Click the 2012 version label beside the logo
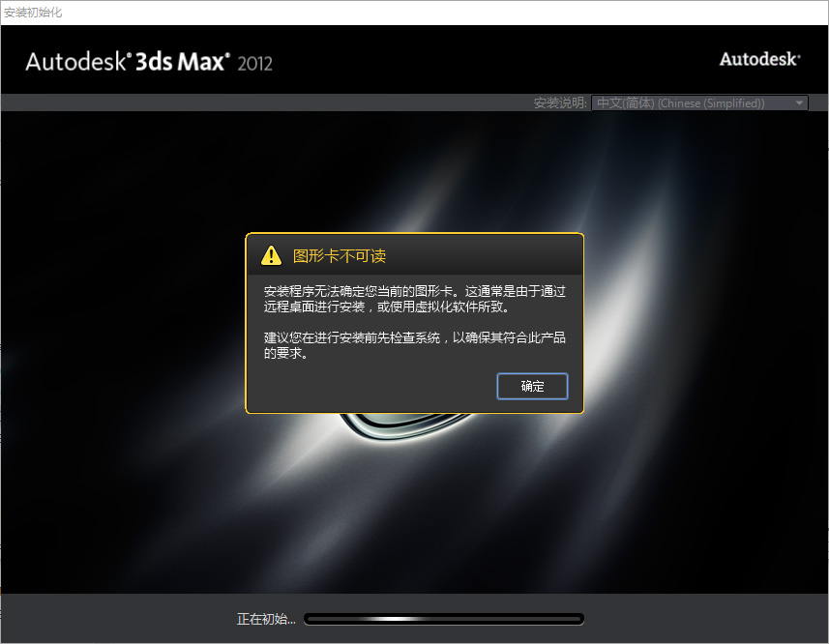 point(255,64)
